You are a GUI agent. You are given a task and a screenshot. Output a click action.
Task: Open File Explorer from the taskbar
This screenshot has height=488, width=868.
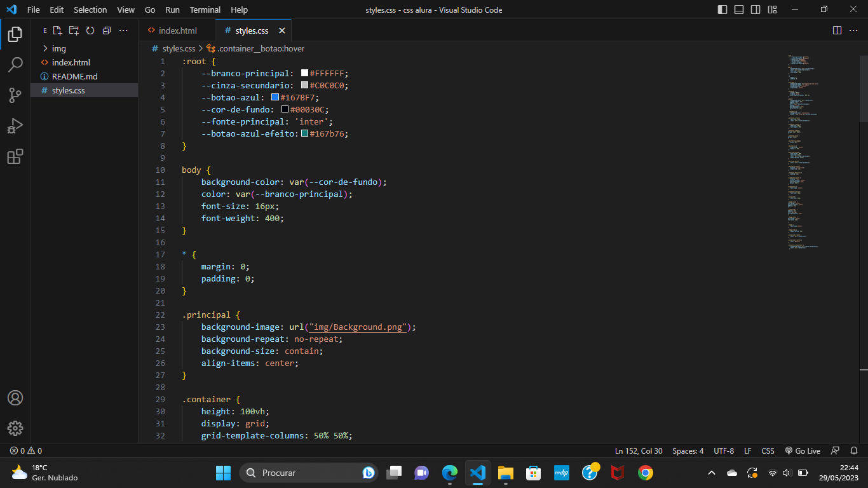click(x=506, y=473)
